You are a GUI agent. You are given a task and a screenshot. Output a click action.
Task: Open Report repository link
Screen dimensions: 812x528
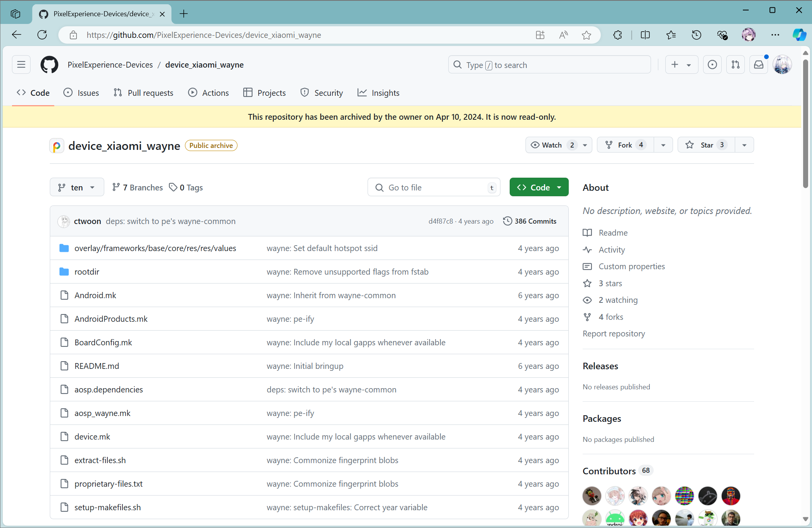(x=614, y=333)
